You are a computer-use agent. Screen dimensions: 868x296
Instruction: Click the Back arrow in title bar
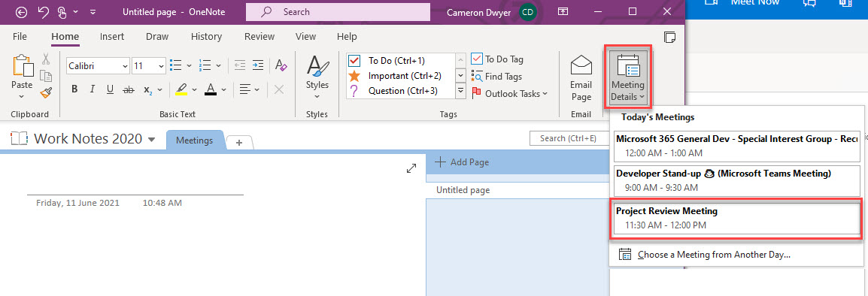[22, 11]
